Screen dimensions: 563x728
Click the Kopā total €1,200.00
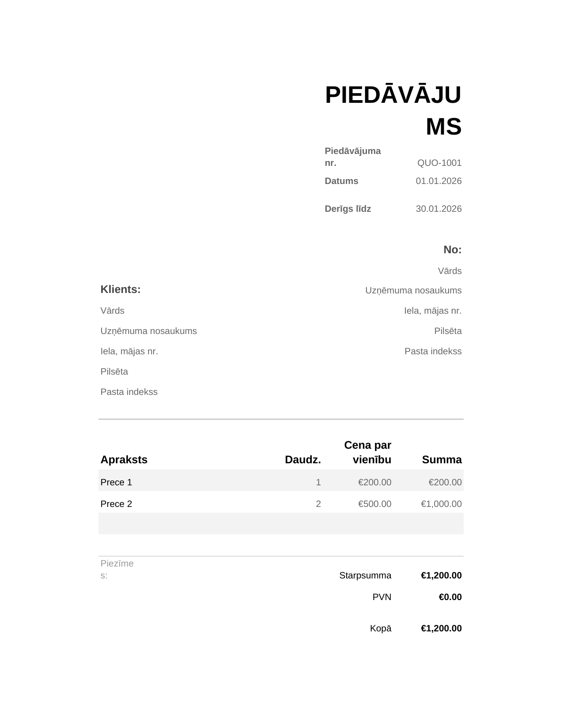pos(441,628)
